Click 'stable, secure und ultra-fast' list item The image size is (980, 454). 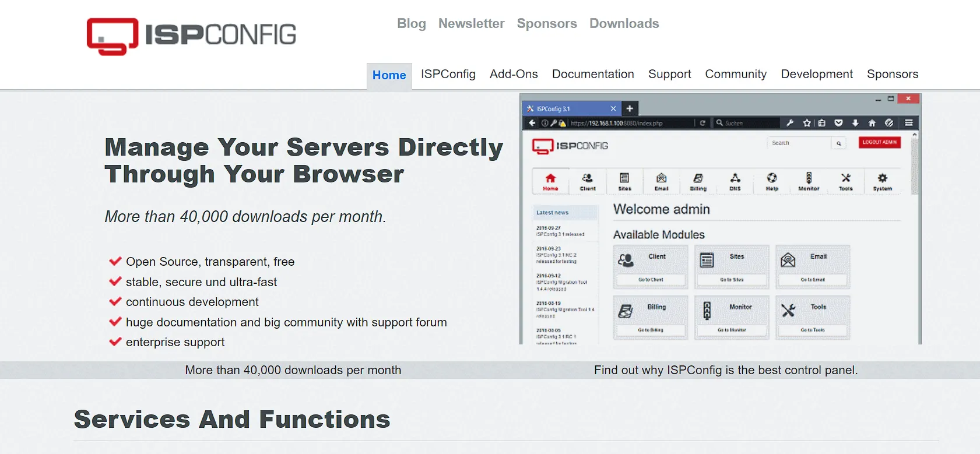(201, 282)
